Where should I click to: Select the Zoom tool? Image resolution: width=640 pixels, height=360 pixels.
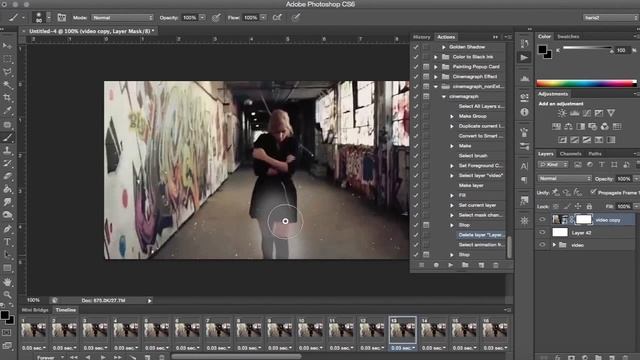(7, 294)
